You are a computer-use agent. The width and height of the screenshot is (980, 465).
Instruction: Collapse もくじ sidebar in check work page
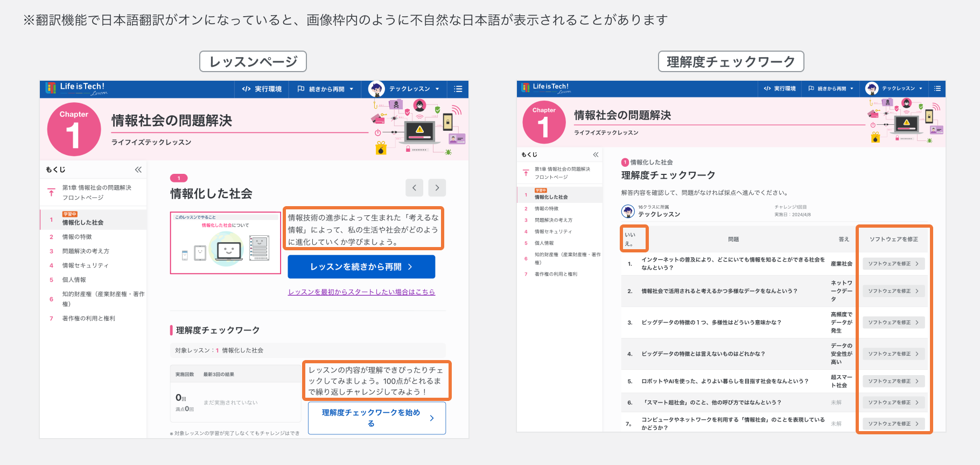tap(596, 154)
